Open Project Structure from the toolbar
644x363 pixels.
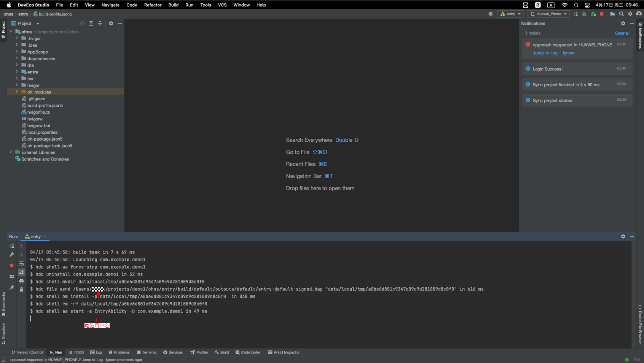[x=612, y=14]
